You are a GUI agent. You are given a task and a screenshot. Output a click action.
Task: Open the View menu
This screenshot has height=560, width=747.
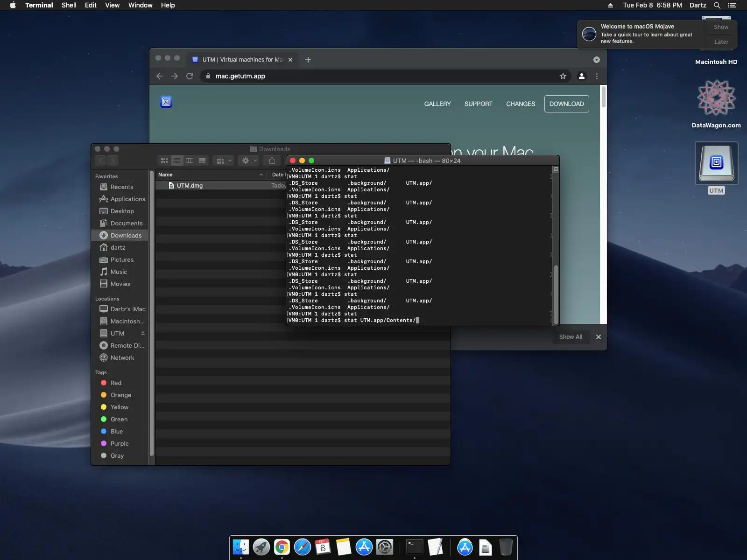[113, 5]
